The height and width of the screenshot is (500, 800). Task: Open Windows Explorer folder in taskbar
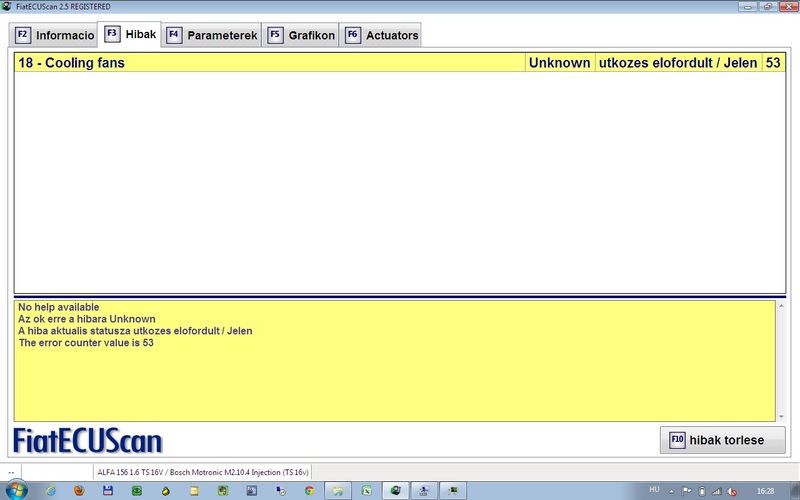coord(339,490)
